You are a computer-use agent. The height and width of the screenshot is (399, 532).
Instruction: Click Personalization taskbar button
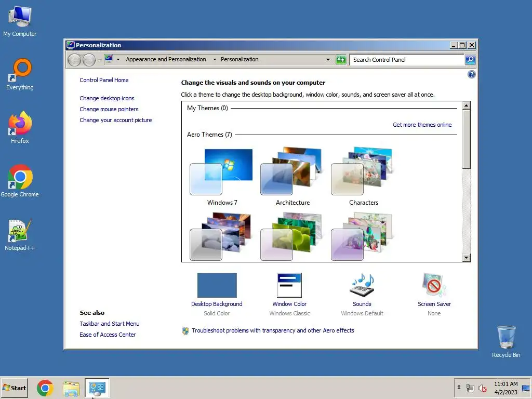pos(97,388)
